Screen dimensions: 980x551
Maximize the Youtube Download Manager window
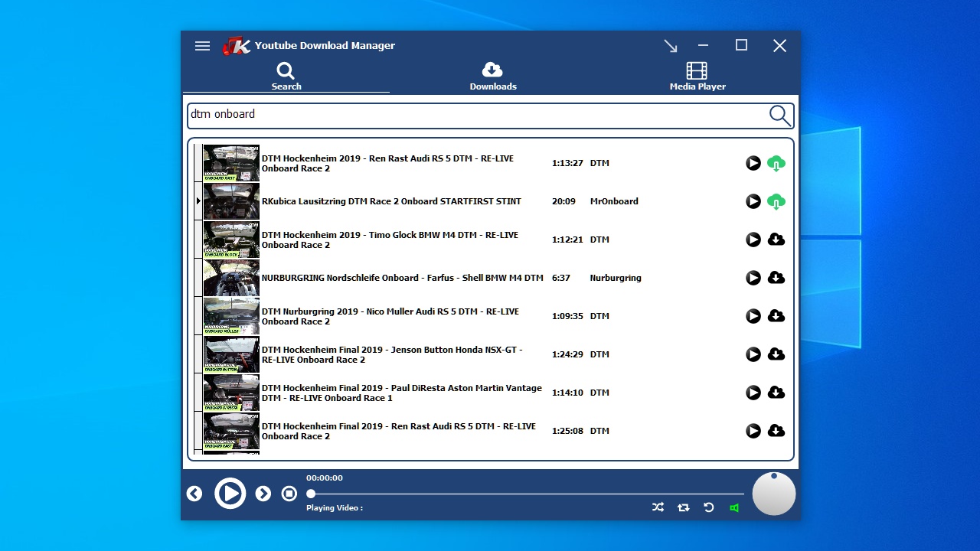[x=741, y=45]
